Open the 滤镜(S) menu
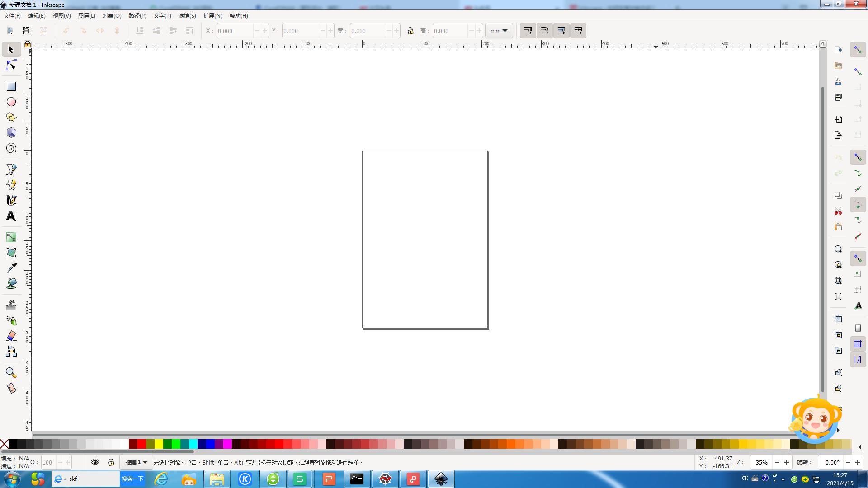The image size is (868, 488). pos(187,15)
